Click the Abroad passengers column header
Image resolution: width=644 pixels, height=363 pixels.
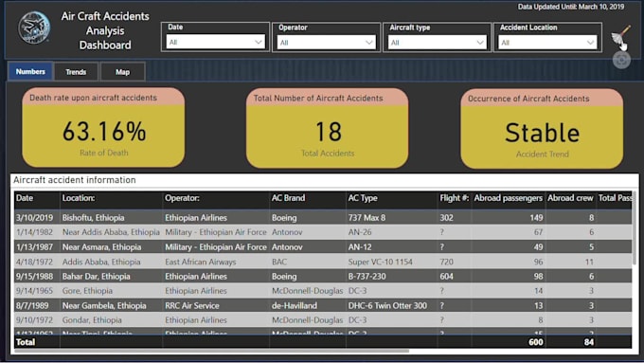[x=508, y=198]
